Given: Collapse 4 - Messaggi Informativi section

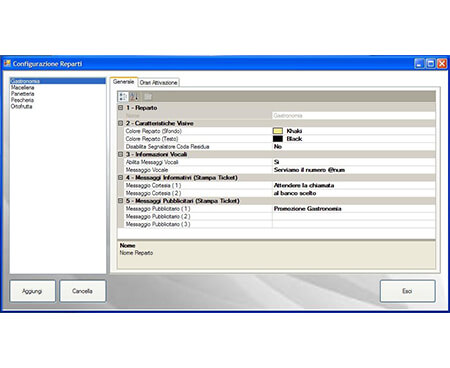Looking at the screenshot, I should point(120,178).
